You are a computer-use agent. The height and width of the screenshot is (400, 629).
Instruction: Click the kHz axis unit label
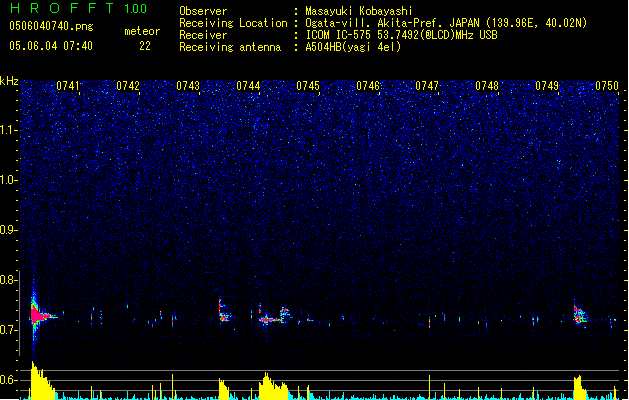9,81
